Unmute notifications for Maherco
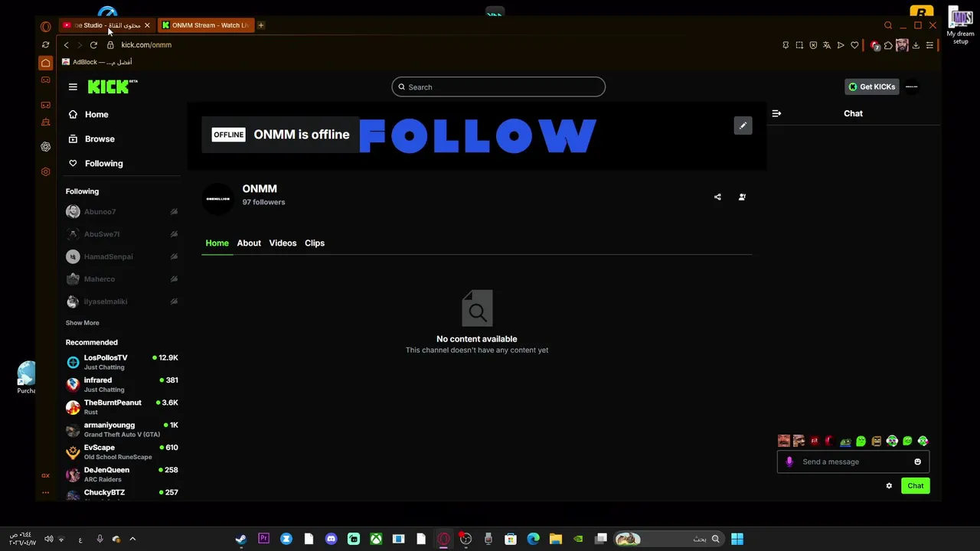The image size is (980, 551). tap(174, 279)
